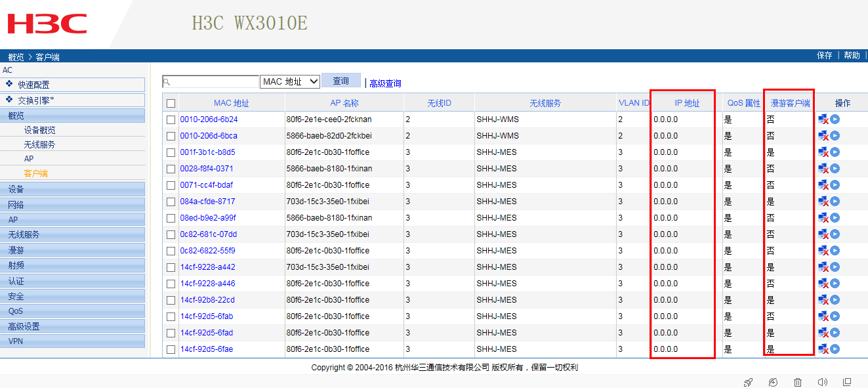Open 快速配置 in the sidebar
Viewport: 868px width, 388px height.
(x=72, y=85)
